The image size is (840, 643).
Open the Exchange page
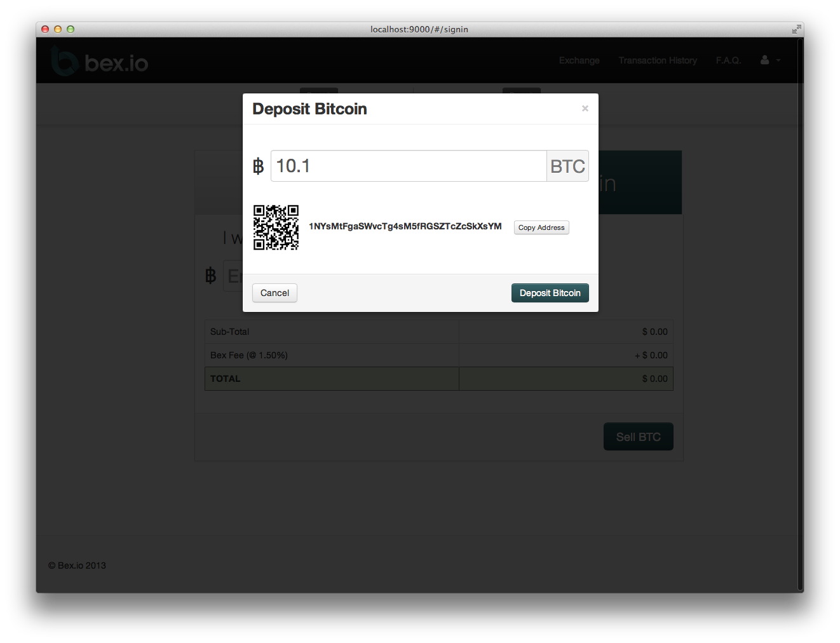579,60
